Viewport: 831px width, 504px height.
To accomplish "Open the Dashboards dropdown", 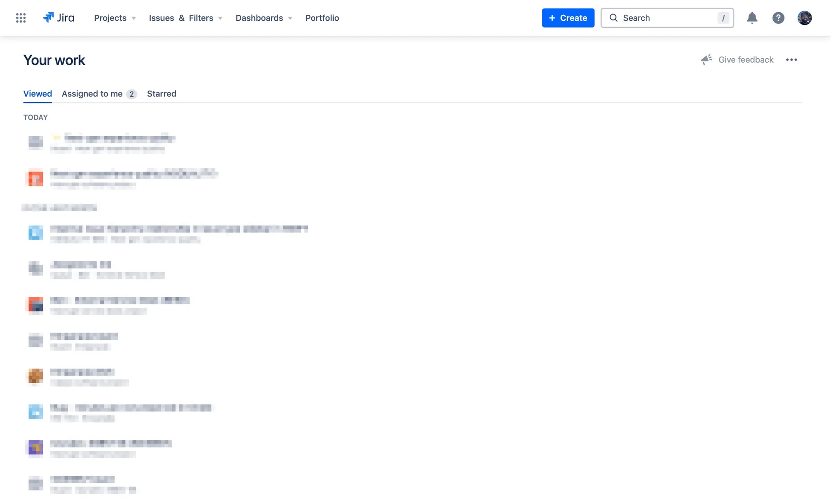I will coord(264,18).
